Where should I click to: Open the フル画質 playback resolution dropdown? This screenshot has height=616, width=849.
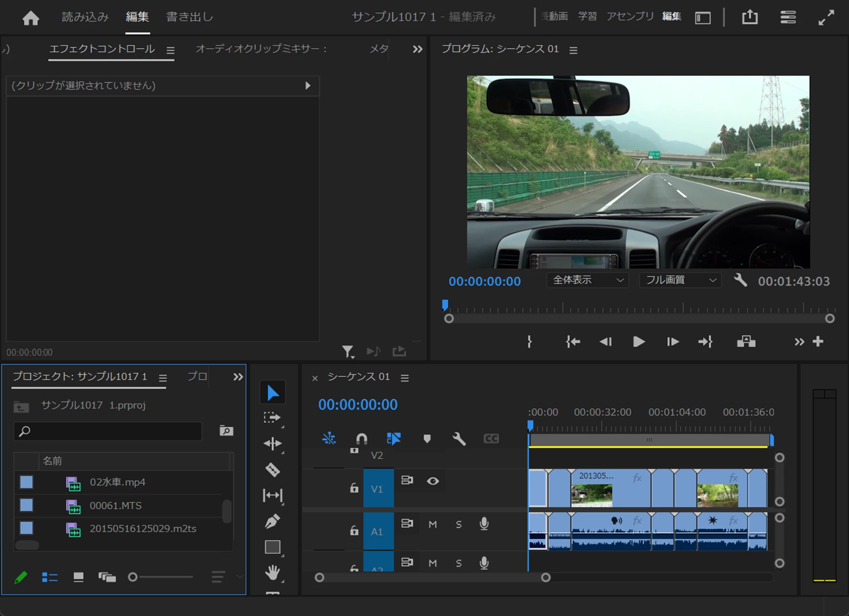[680, 280]
